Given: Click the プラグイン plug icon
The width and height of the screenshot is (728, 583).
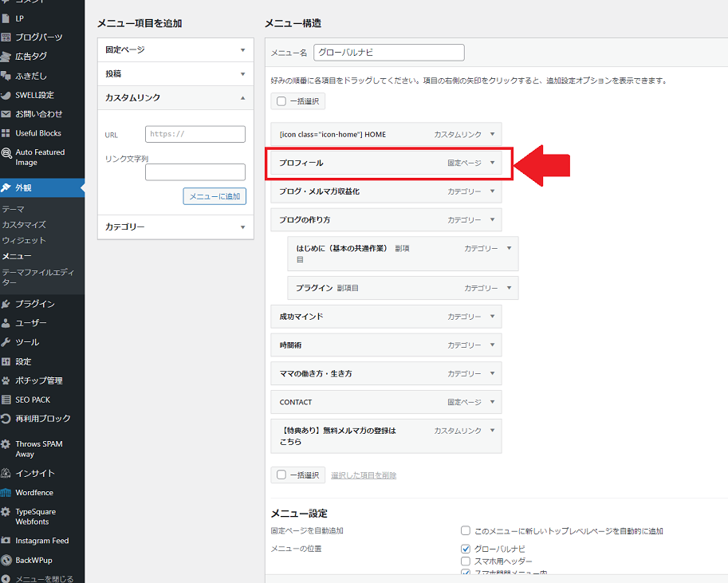Looking at the screenshot, I should click(6, 304).
